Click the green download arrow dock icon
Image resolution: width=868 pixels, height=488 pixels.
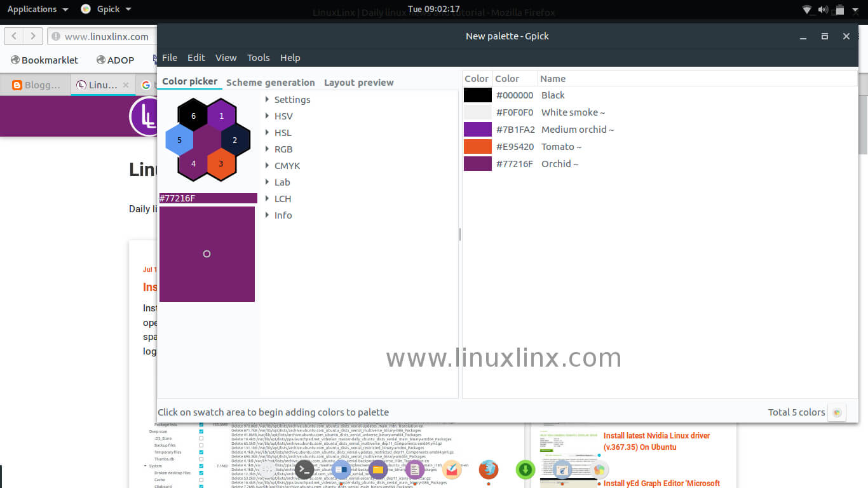tap(526, 470)
